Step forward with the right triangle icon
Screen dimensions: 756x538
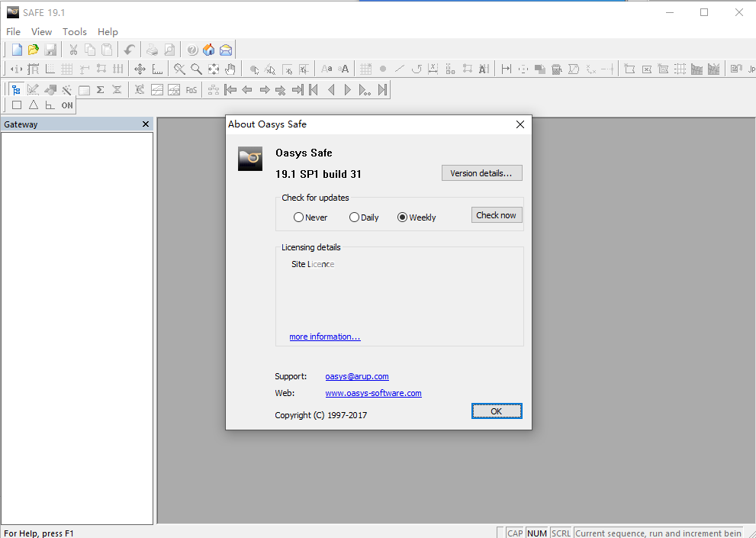(x=348, y=90)
